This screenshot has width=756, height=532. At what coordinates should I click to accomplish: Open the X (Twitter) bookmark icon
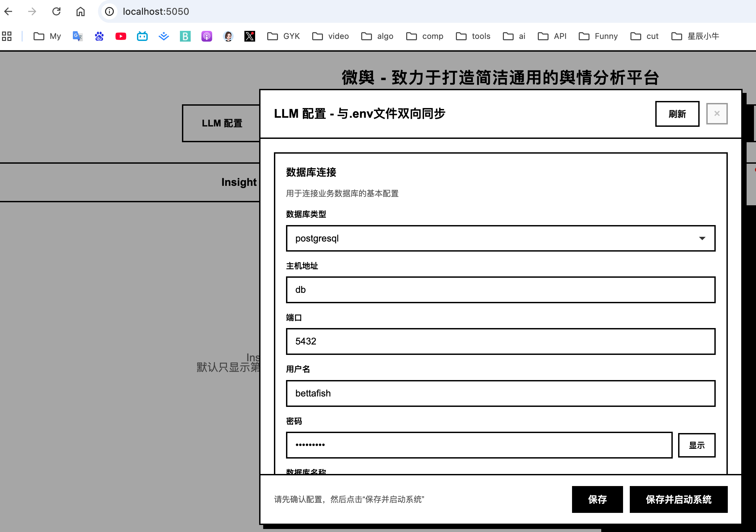point(249,36)
